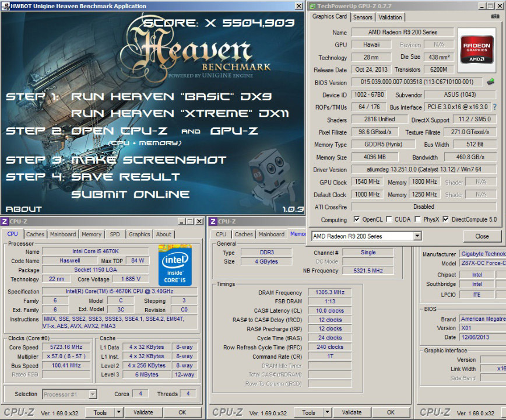This screenshot has width=506, height=420.
Task: Click the left CPU-Z window title icon
Action: [5, 222]
